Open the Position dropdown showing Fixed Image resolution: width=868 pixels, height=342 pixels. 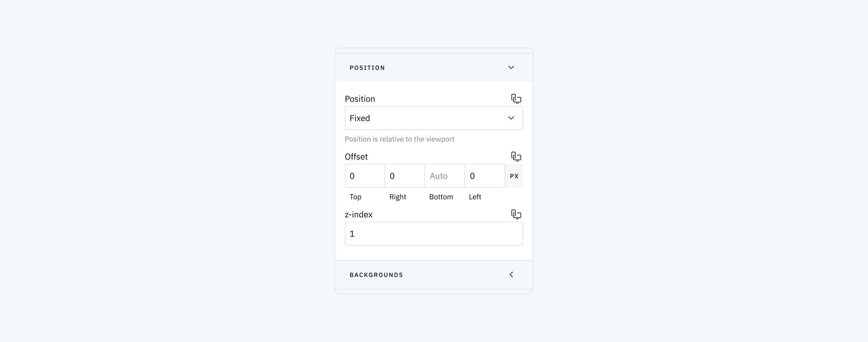[x=434, y=118]
